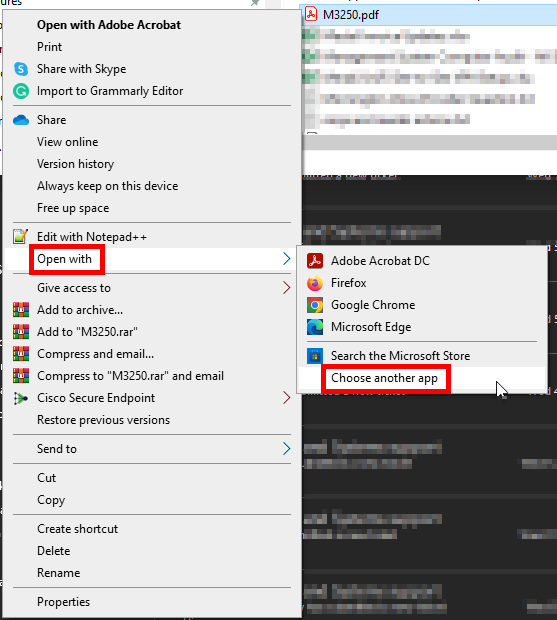Viewport: 557px width, 620px height.
Task: Click the Microsoft Edge icon in submenu
Action: [x=315, y=327]
